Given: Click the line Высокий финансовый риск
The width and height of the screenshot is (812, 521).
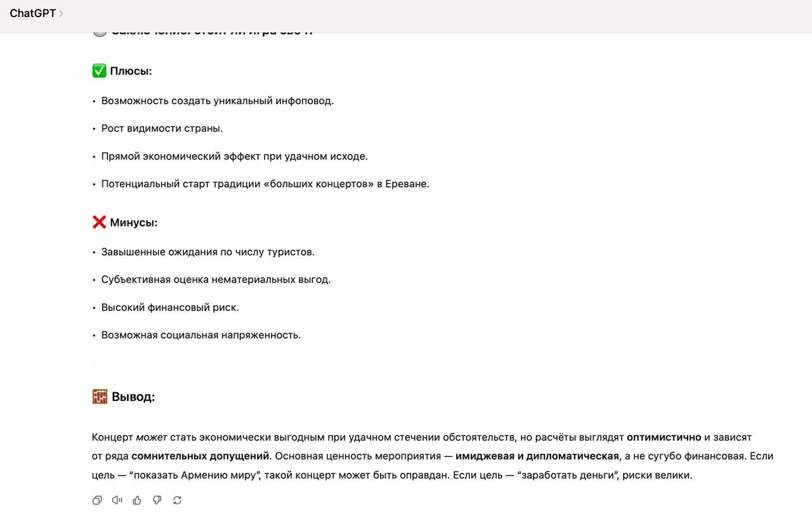Looking at the screenshot, I should [x=170, y=307].
